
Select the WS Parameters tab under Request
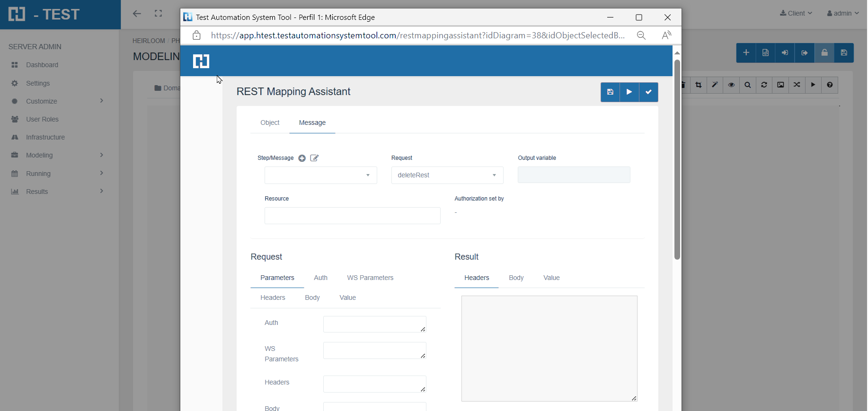[370, 278]
